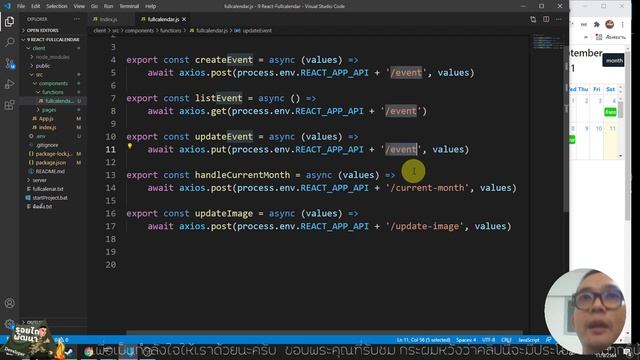Open the Accounts menu icon

[9, 303]
